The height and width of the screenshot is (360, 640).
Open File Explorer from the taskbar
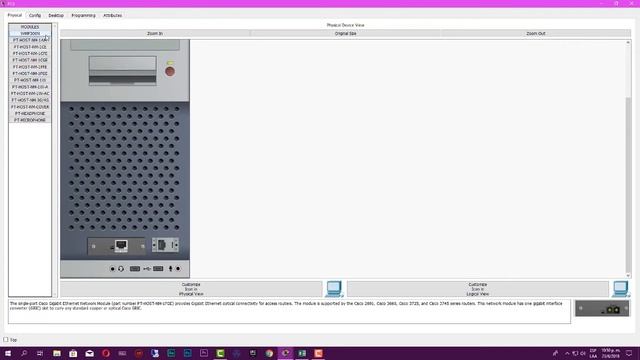57,353
